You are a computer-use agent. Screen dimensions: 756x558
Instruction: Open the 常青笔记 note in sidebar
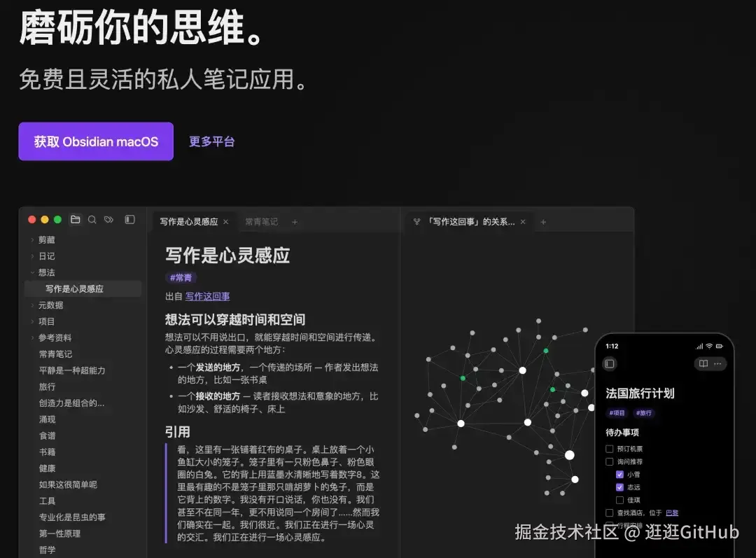55,354
